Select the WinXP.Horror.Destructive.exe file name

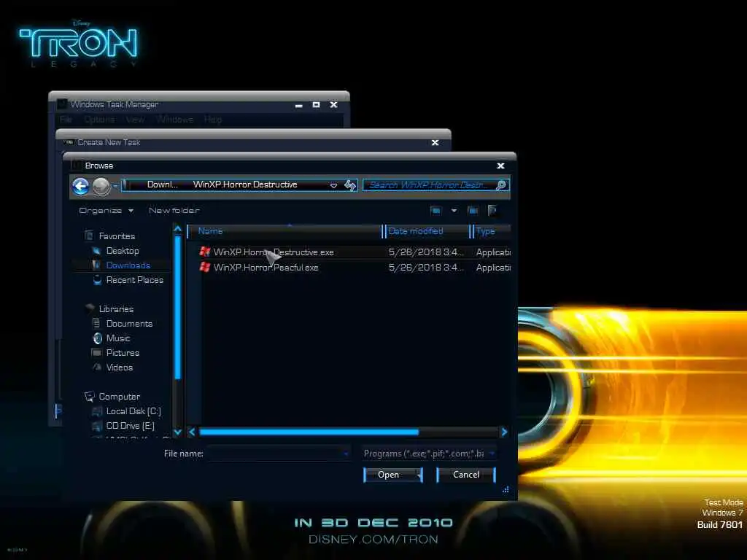(x=274, y=252)
